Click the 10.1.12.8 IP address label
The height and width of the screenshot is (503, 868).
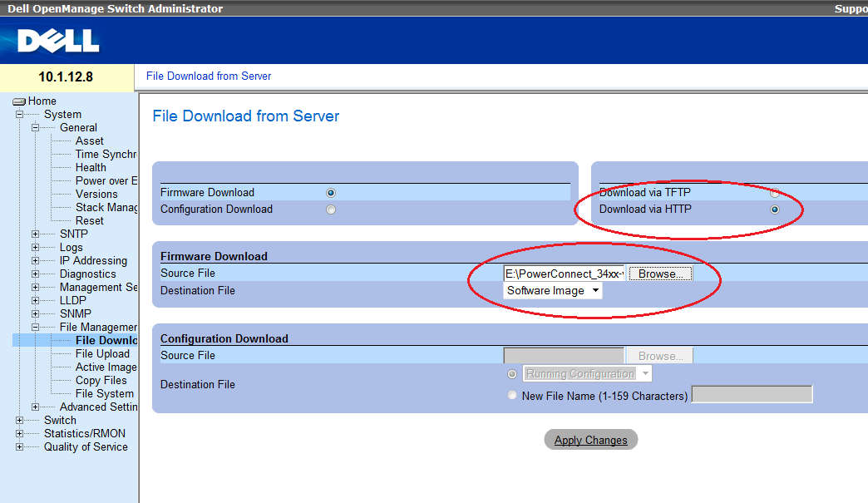[x=66, y=77]
